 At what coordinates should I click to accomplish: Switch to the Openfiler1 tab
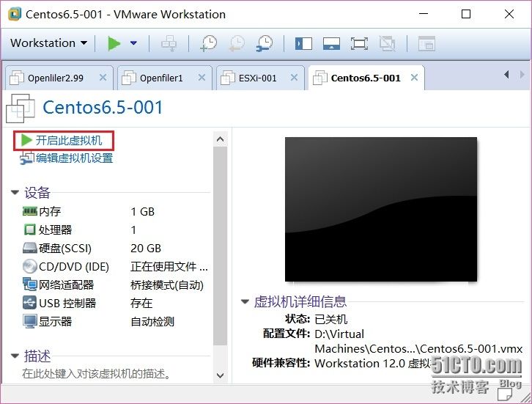click(x=161, y=78)
